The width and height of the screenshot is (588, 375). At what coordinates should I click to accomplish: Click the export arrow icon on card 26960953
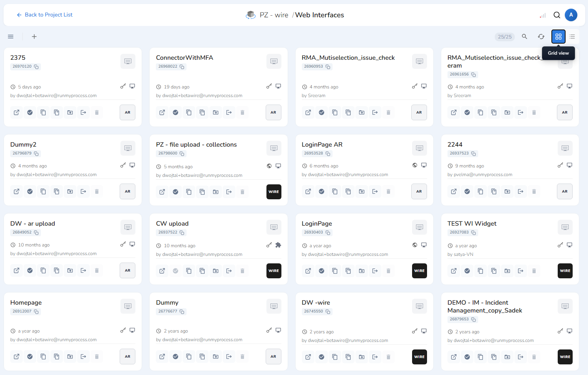click(x=375, y=112)
